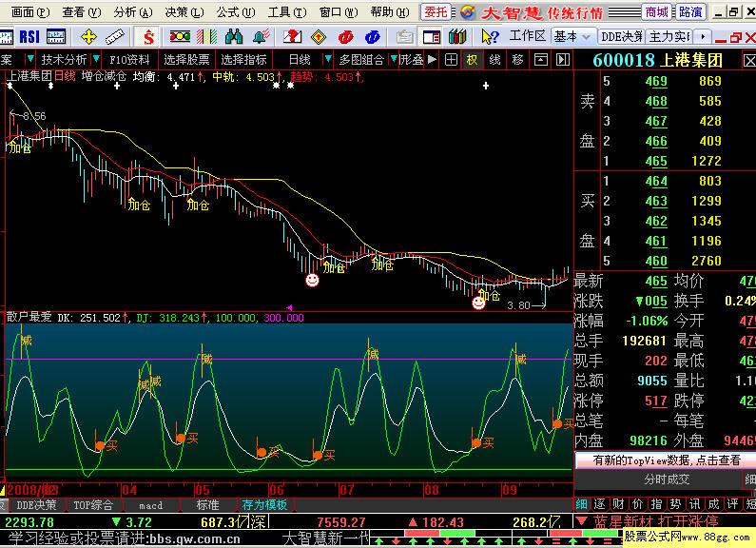This screenshot has width=756, height=548.
Task: Click the 委托 trading button
Action: 436,12
